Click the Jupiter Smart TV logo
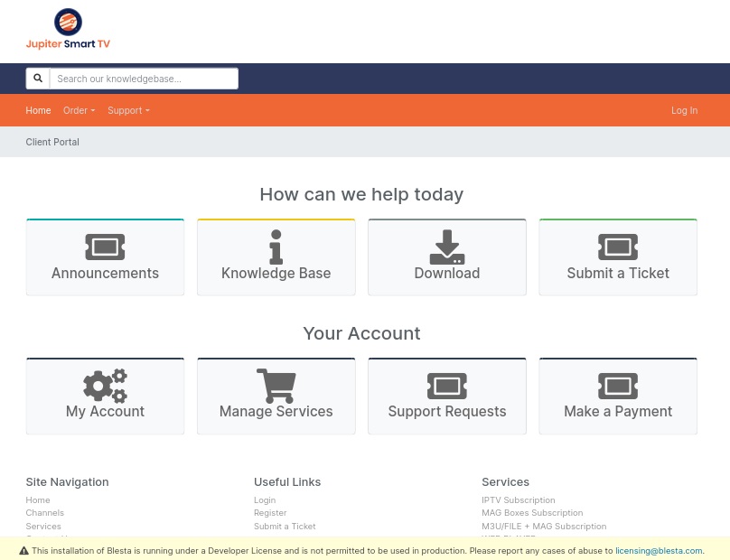 [68, 29]
